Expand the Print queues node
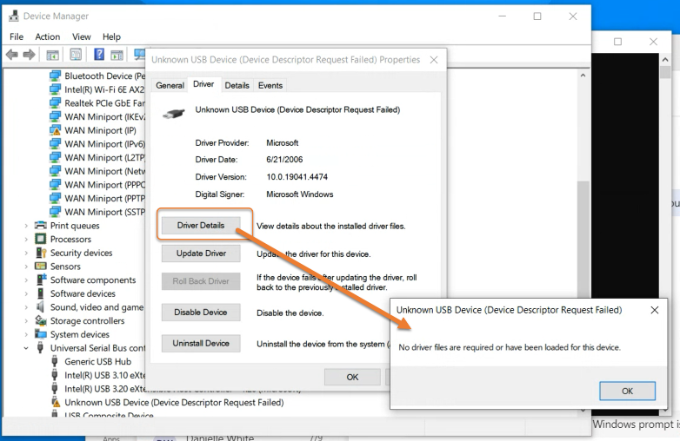The image size is (680, 441). (x=27, y=226)
